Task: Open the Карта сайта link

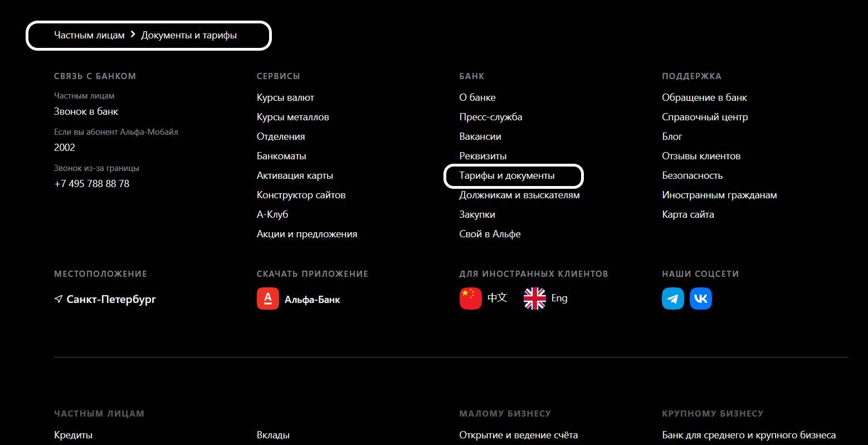Action: pos(688,214)
